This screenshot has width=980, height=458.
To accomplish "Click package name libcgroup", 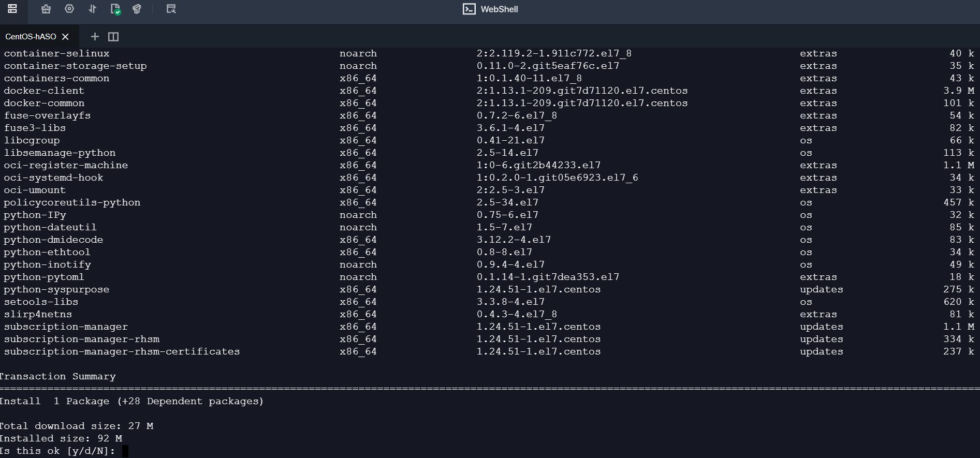I will [32, 140].
